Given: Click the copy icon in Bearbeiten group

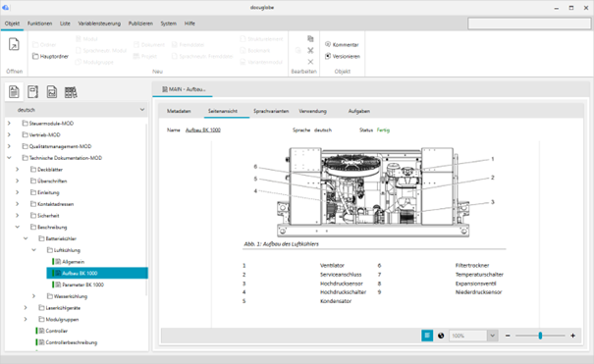Looking at the screenshot, I should [310, 38].
